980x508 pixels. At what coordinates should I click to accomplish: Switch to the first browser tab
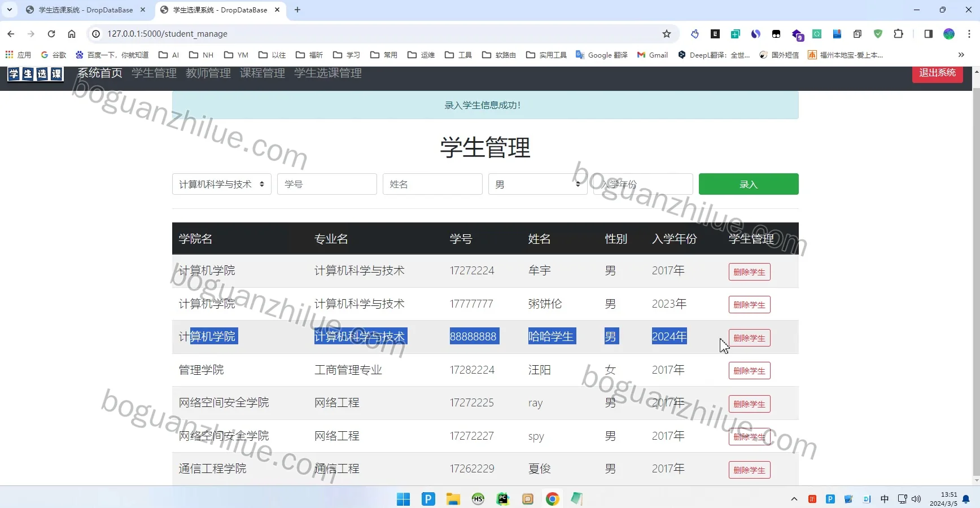[85, 10]
